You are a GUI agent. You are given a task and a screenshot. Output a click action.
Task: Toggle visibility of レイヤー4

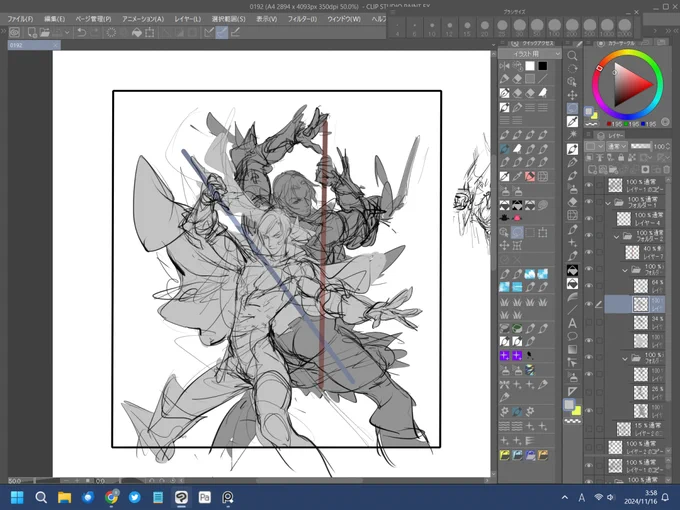(588, 219)
